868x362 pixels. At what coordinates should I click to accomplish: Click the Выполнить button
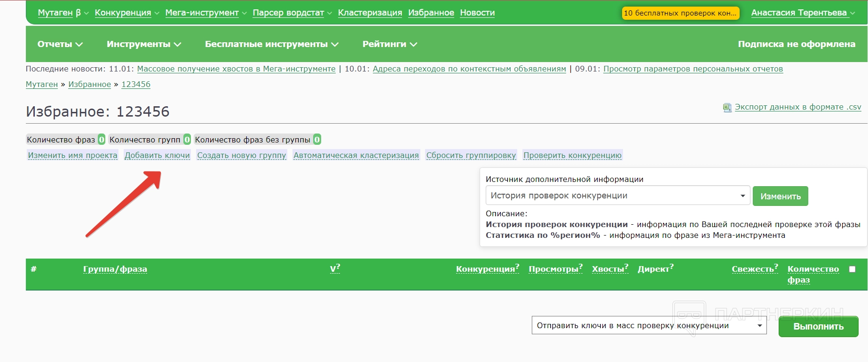tap(819, 326)
